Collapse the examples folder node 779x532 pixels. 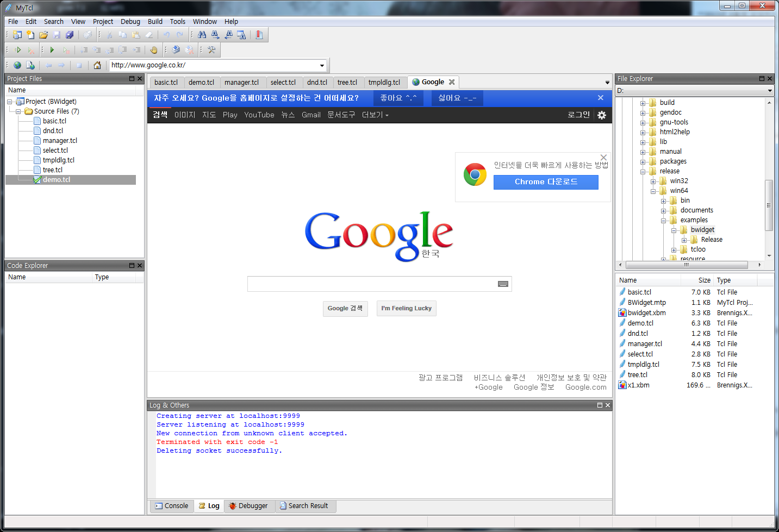click(664, 220)
